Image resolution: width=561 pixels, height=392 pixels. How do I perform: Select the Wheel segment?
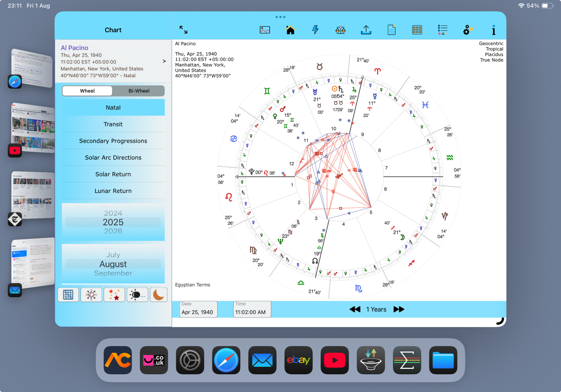[x=87, y=91]
